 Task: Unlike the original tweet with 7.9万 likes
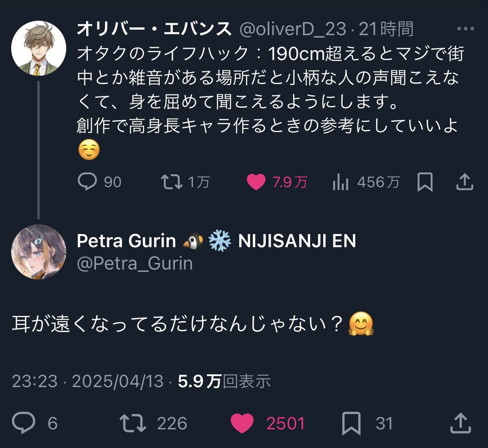[x=256, y=182]
